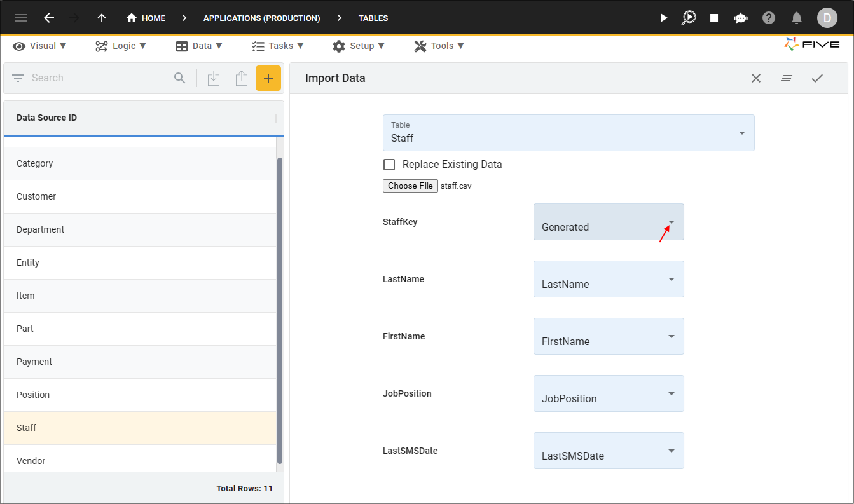Viewport: 854px width, 504px height.
Task: Open the Logic menu
Action: pos(121,46)
